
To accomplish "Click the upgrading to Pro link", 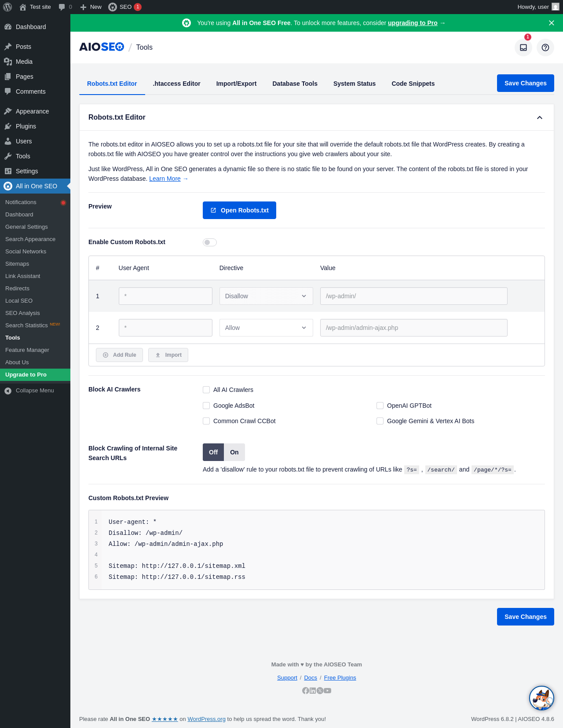I will [413, 23].
